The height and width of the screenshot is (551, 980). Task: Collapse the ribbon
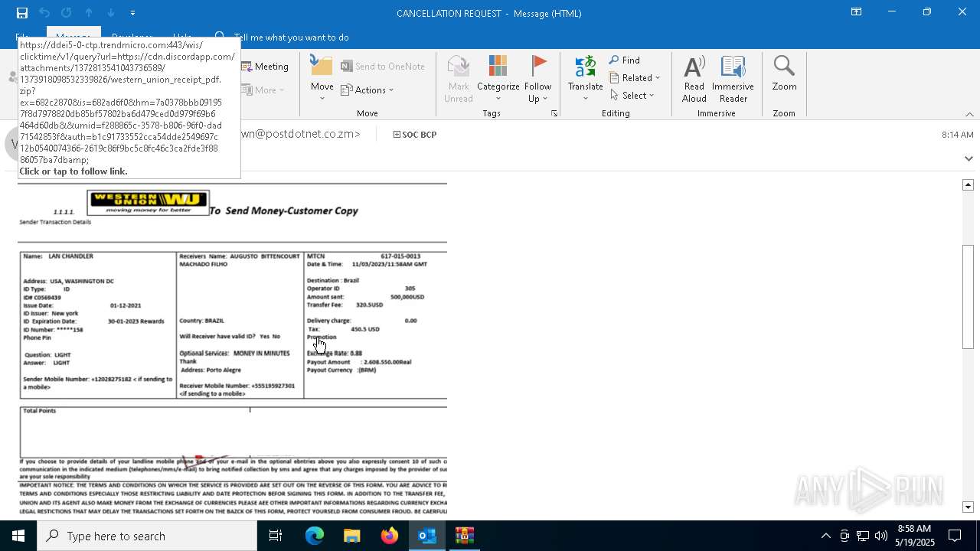point(969,114)
